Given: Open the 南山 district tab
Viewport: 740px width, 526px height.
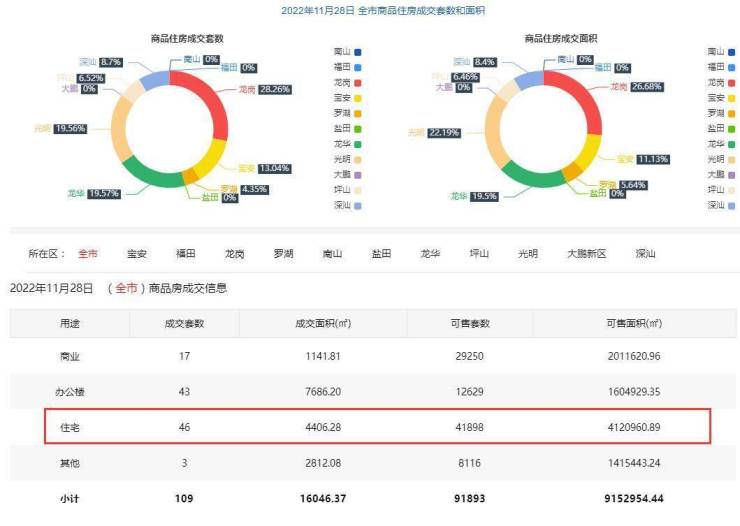Looking at the screenshot, I should [333, 254].
